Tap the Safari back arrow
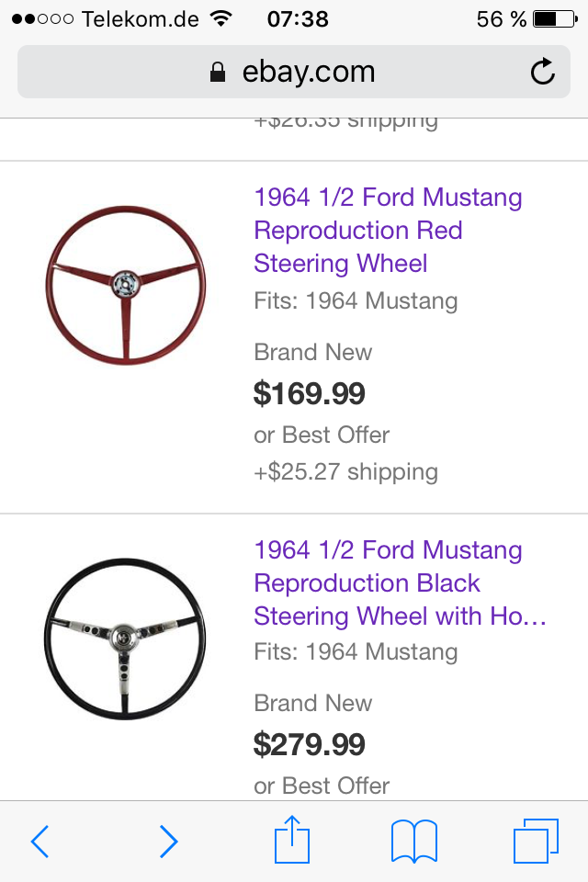Image resolution: width=588 pixels, height=882 pixels. [x=40, y=841]
